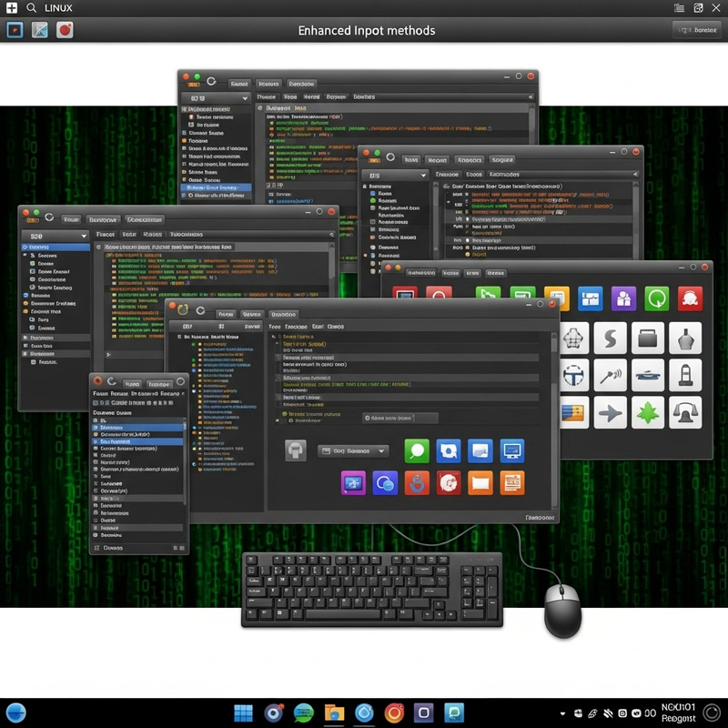The height and width of the screenshot is (728, 728).
Task: Open the sessions dropdown in the center dialog
Action: point(354,450)
